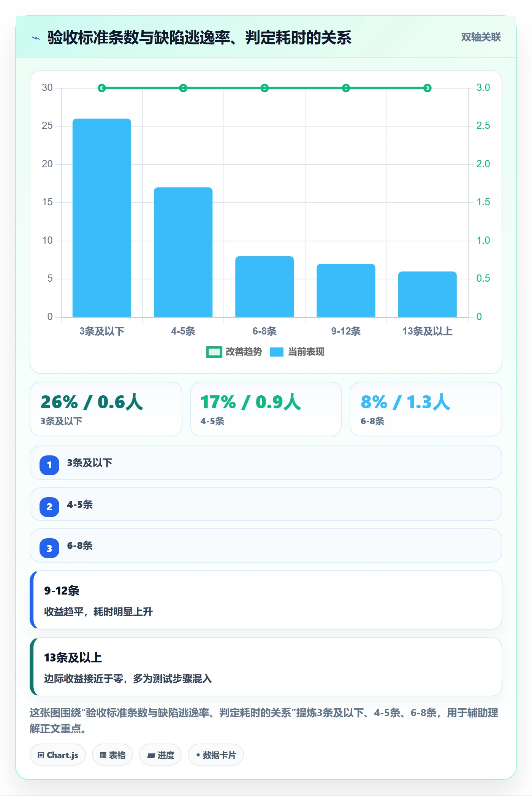Click the green line point above 3条及以下
The height and width of the screenshot is (796, 532).
point(102,88)
